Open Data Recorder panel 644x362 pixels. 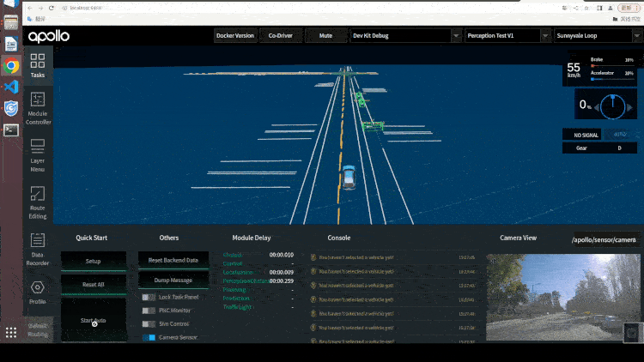pos(38,250)
